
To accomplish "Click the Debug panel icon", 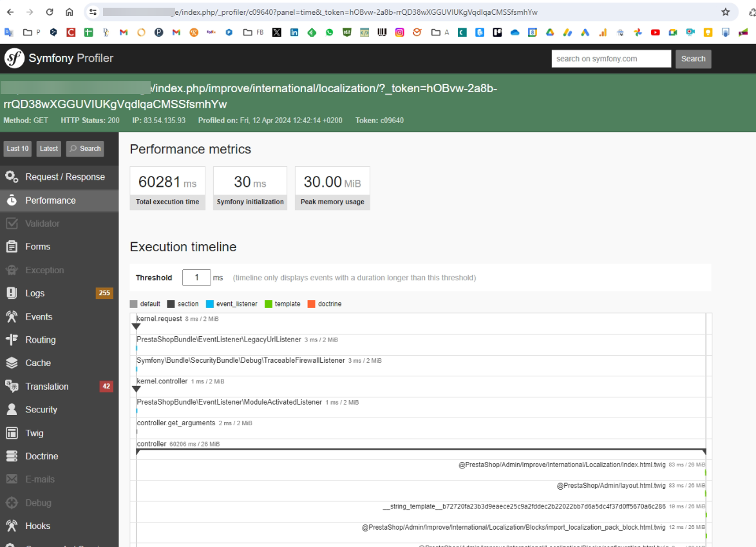I will 12,502.
